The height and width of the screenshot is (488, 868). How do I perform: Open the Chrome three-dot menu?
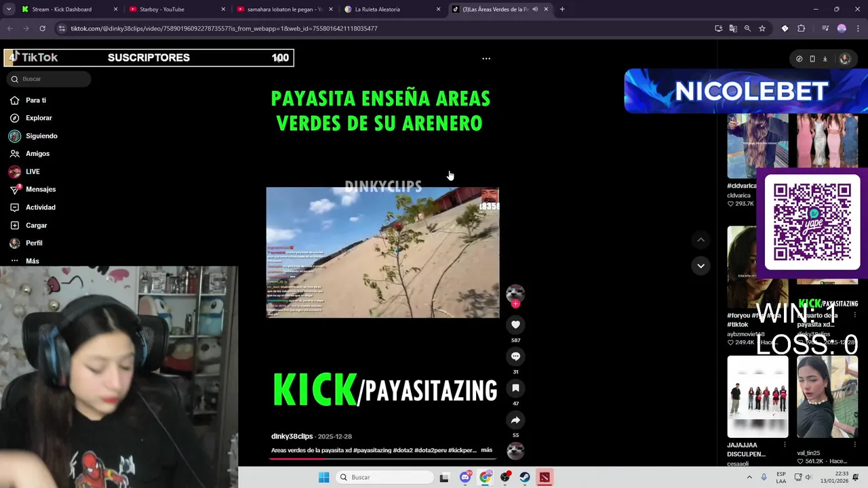858,28
